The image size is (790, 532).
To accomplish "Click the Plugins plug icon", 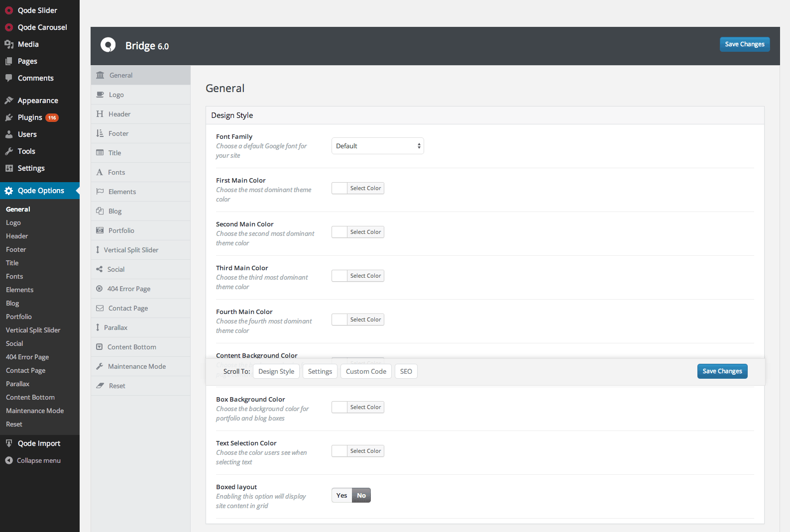I will pyautogui.click(x=9, y=117).
